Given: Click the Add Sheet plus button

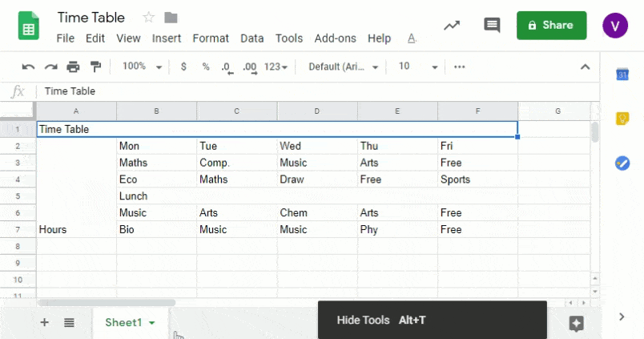Looking at the screenshot, I should click(x=44, y=322).
